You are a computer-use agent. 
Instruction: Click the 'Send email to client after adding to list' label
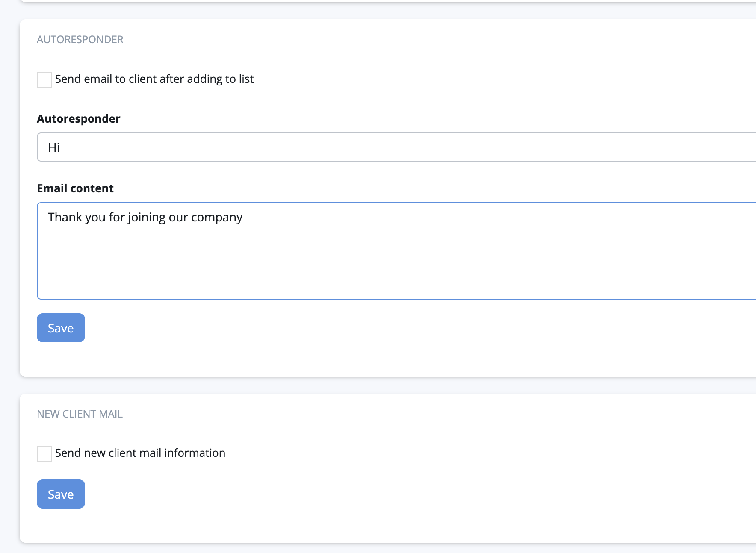pyautogui.click(x=154, y=79)
